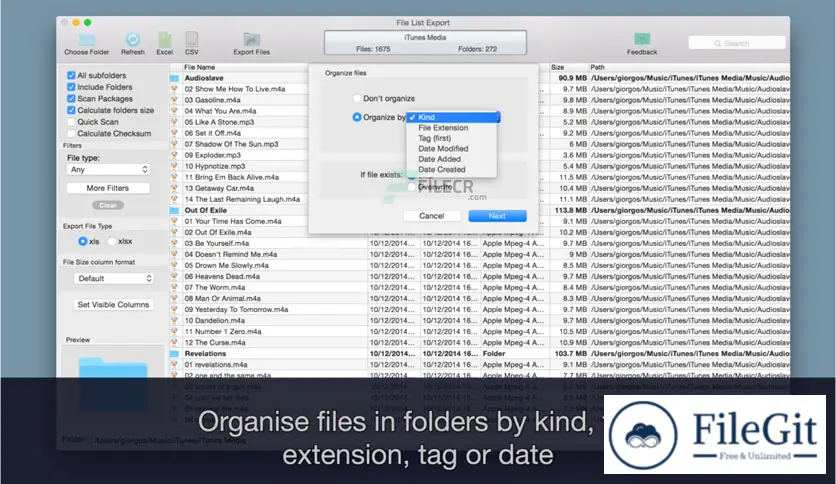The height and width of the screenshot is (484, 836).
Task: Click file icon beside 03 Gasoline.m4a
Action: (174, 100)
